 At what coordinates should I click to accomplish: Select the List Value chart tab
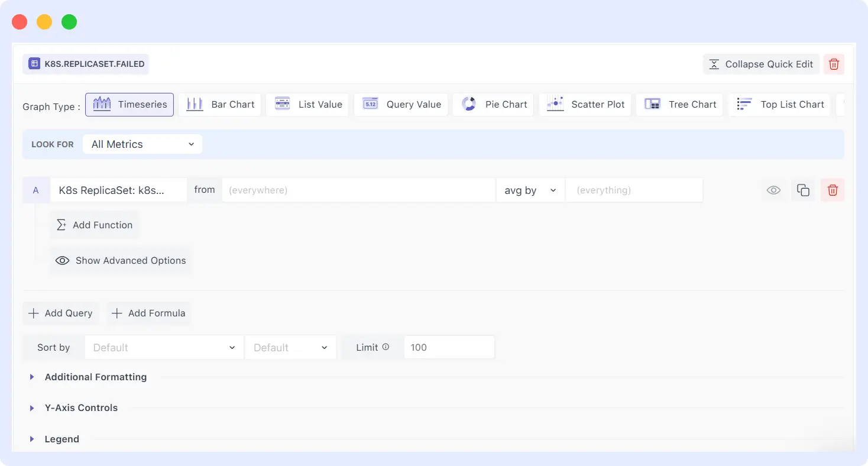[x=307, y=104]
